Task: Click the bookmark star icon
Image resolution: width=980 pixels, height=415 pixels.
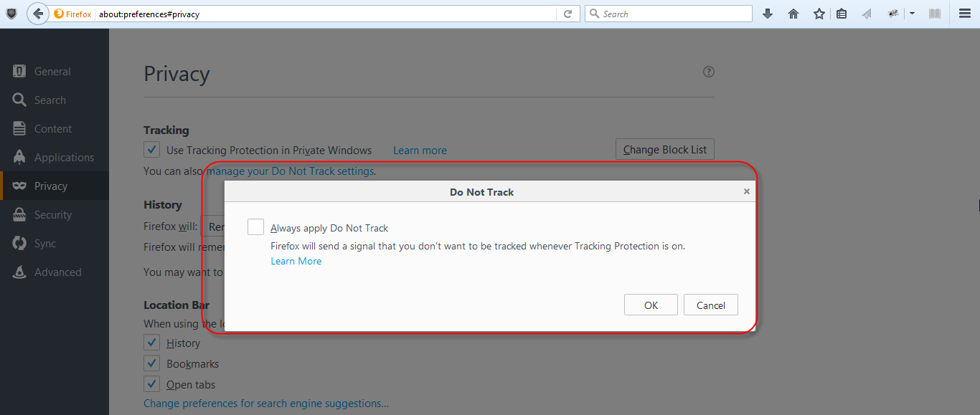Action: 819,13
